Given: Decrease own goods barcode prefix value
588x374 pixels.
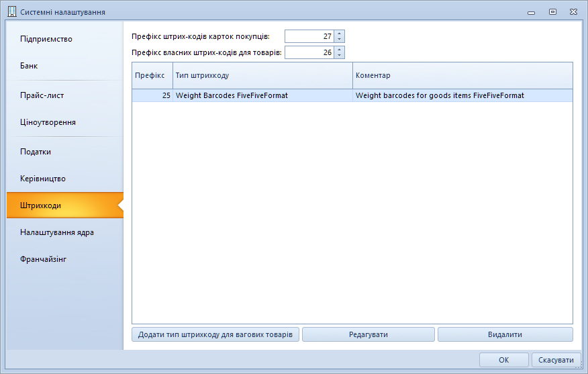Looking at the screenshot, I should pos(339,55).
